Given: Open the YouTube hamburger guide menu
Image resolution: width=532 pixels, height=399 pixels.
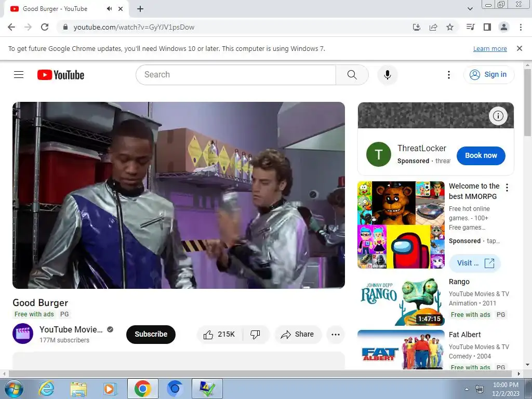Looking at the screenshot, I should point(19,75).
